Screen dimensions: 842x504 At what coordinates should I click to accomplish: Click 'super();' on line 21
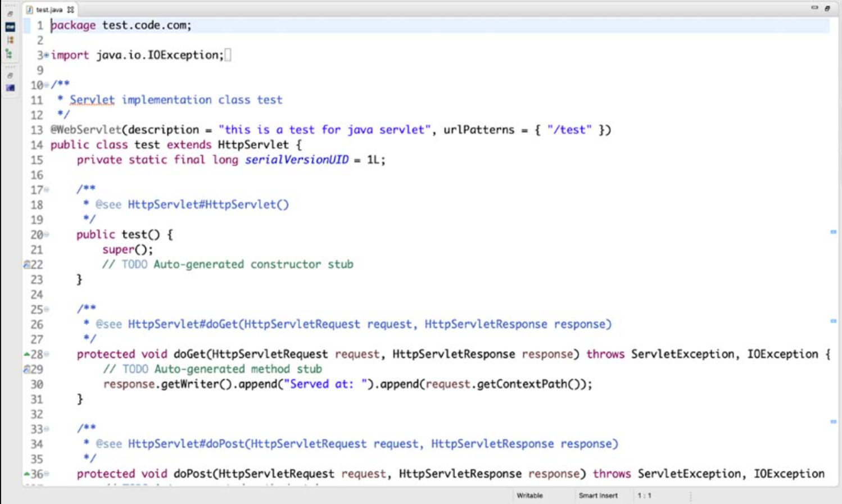[128, 249]
